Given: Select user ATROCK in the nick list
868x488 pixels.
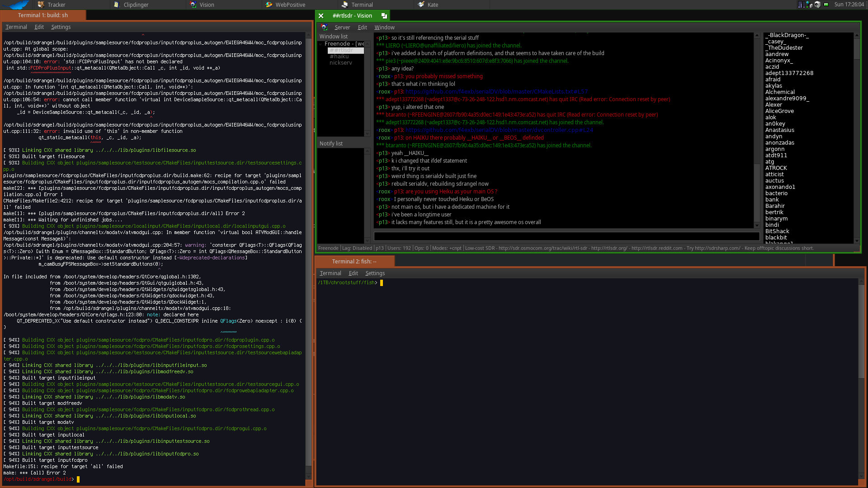Looking at the screenshot, I should coord(776,168).
